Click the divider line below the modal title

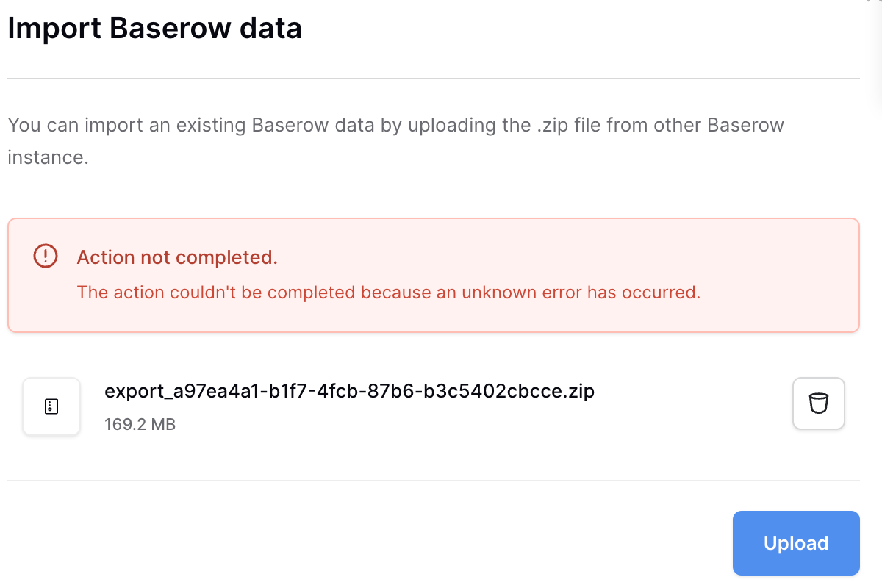[434, 78]
